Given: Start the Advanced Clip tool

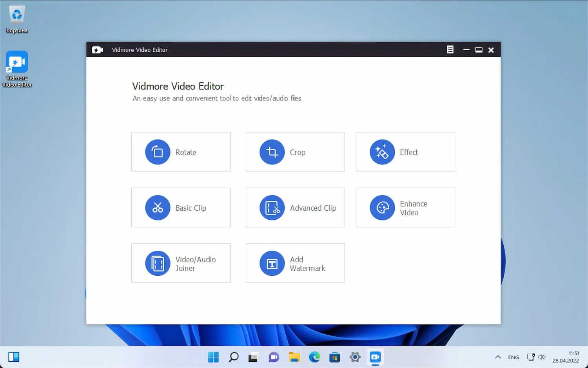Looking at the screenshot, I should pyautogui.click(x=295, y=208).
